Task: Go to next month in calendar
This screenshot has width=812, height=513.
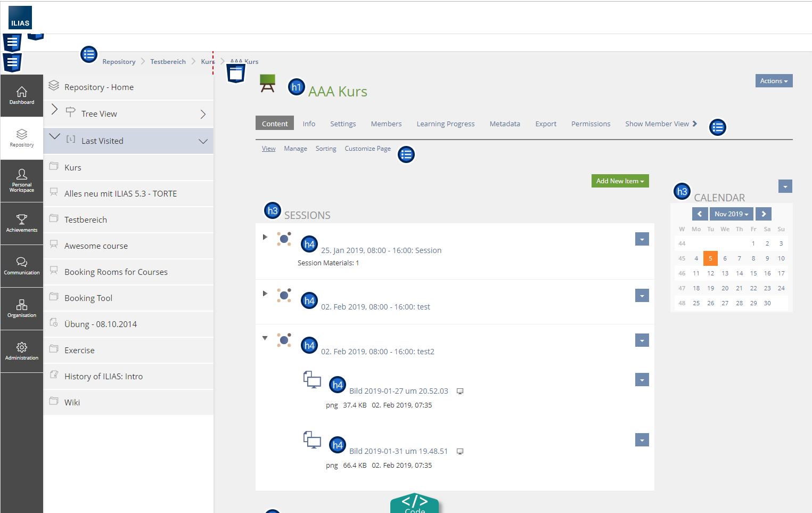Action: [764, 214]
